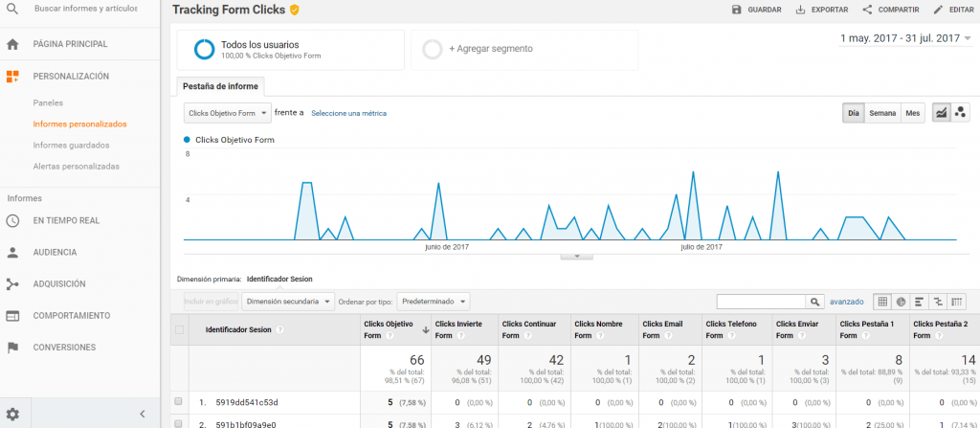
Task: Open Personalización dashboard icon
Action: tap(11, 77)
